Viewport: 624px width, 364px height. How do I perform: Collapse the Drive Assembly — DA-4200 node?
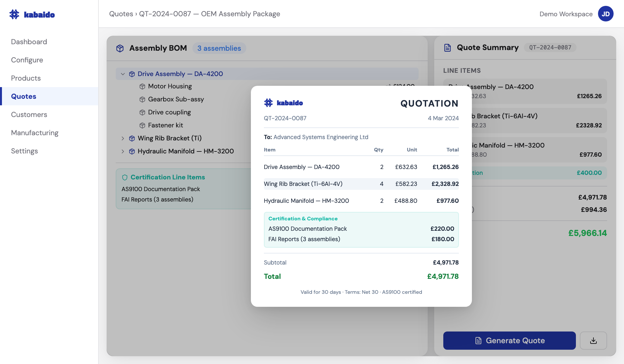pos(123,74)
